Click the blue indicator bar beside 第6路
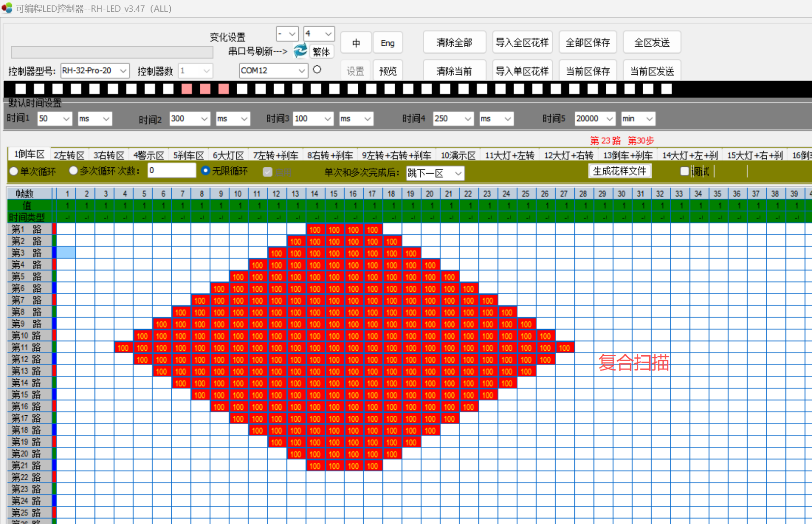This screenshot has height=524, width=812. tap(54, 288)
